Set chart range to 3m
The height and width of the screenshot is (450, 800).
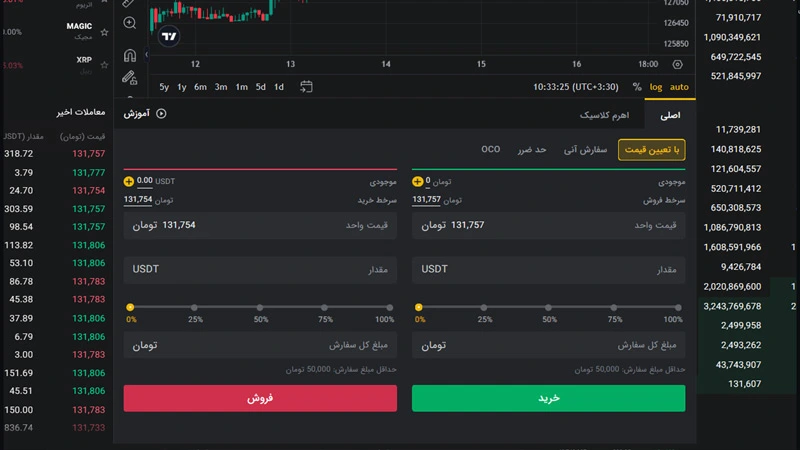pos(221,87)
